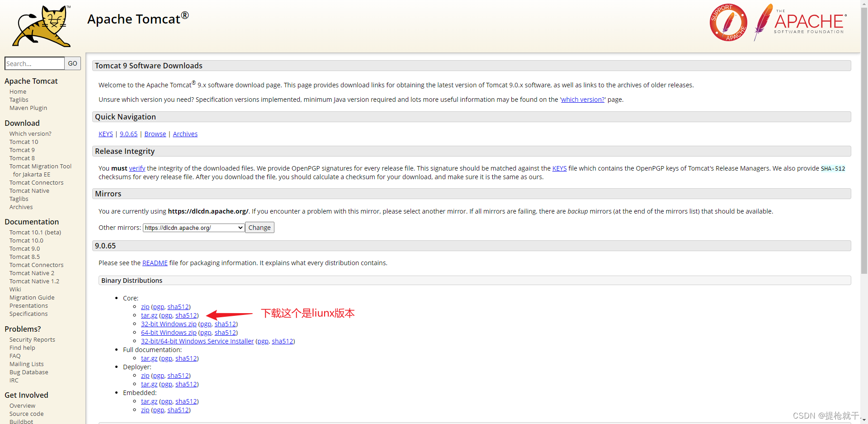This screenshot has height=424, width=868.
Task: Open Tomcat 10 download page
Action: [x=24, y=142]
